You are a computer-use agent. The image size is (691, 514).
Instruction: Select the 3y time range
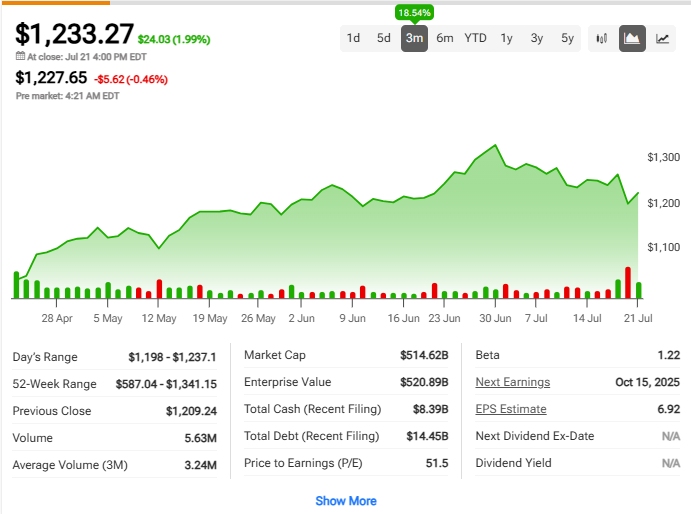[537, 38]
